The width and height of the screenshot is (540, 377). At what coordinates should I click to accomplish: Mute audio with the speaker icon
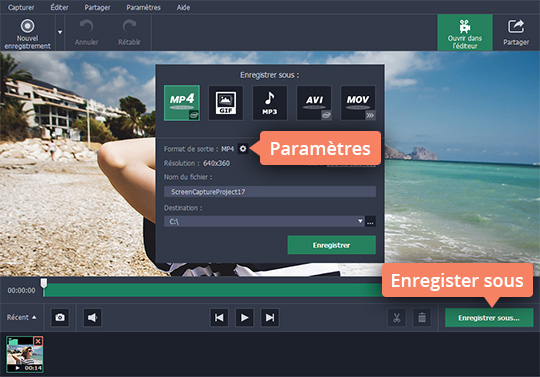click(92, 317)
